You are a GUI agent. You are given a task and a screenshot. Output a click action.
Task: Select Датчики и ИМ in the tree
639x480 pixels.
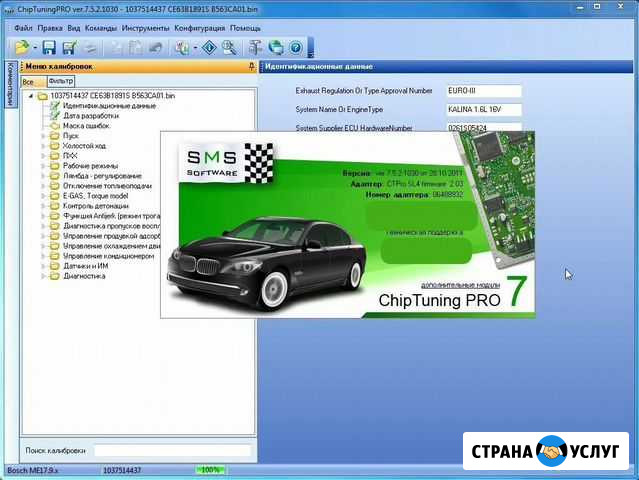pos(86,266)
